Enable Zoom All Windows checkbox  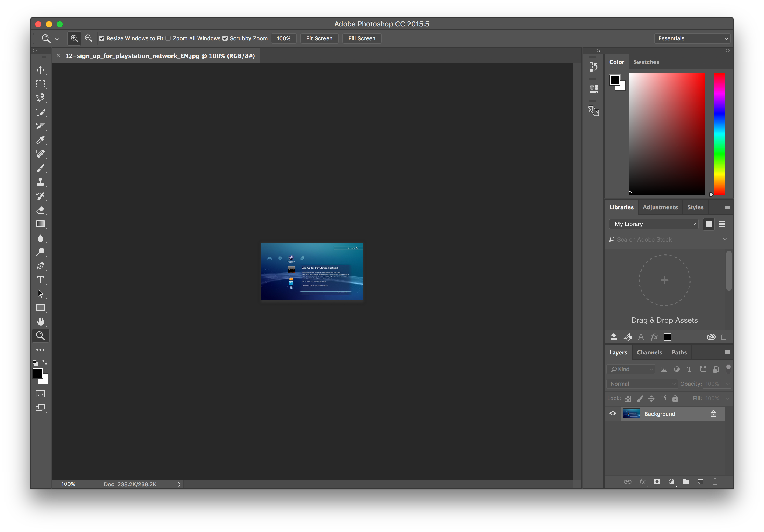168,38
